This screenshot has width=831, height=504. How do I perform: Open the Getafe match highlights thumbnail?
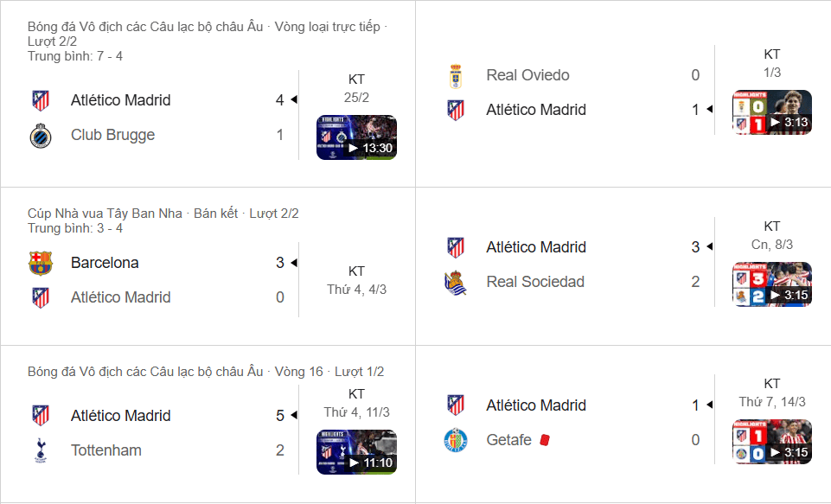pos(772,441)
